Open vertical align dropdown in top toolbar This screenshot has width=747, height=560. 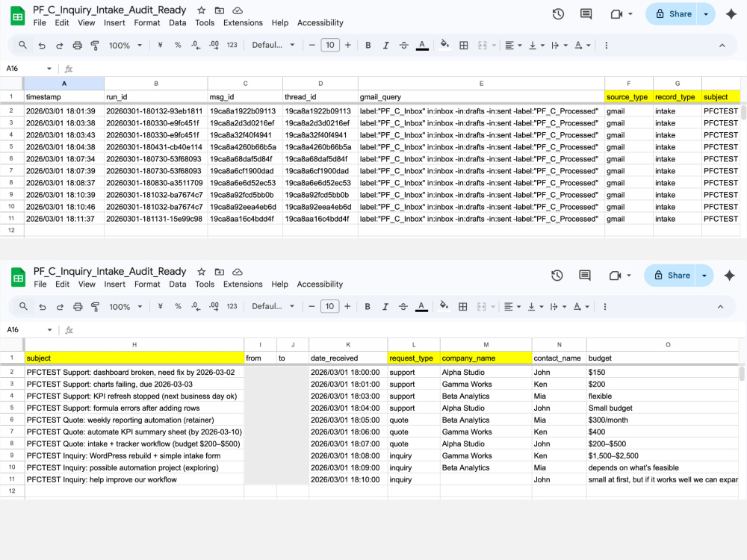point(536,46)
